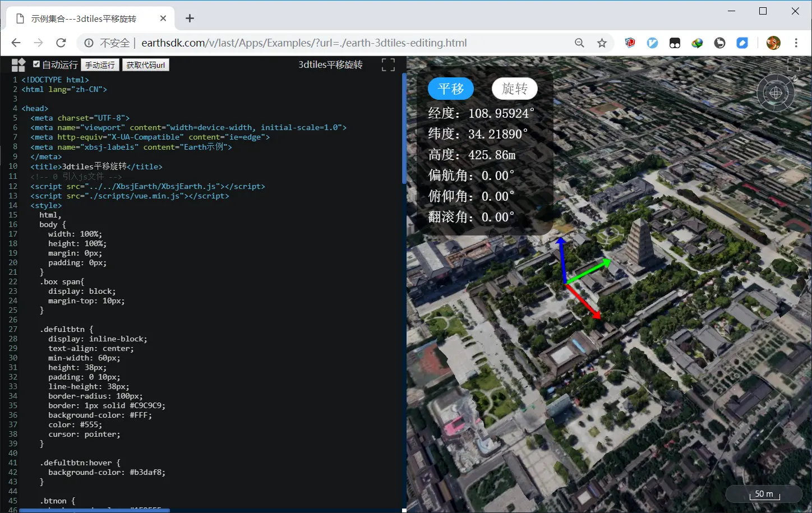Go back in browser history

[16, 43]
